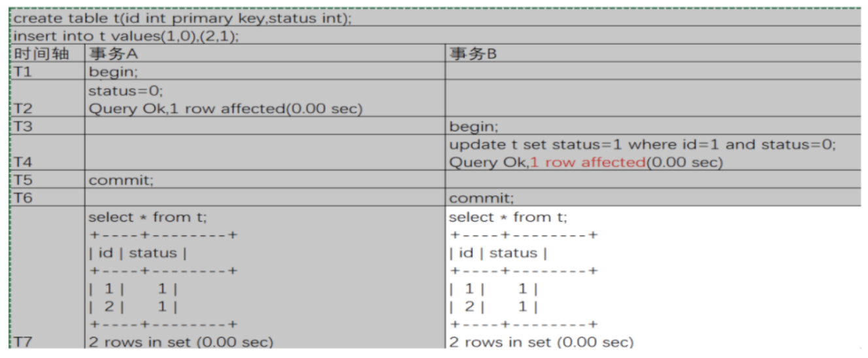The height and width of the screenshot is (358, 868).
Task: Click the red 1 row affected text
Action: tap(587, 162)
